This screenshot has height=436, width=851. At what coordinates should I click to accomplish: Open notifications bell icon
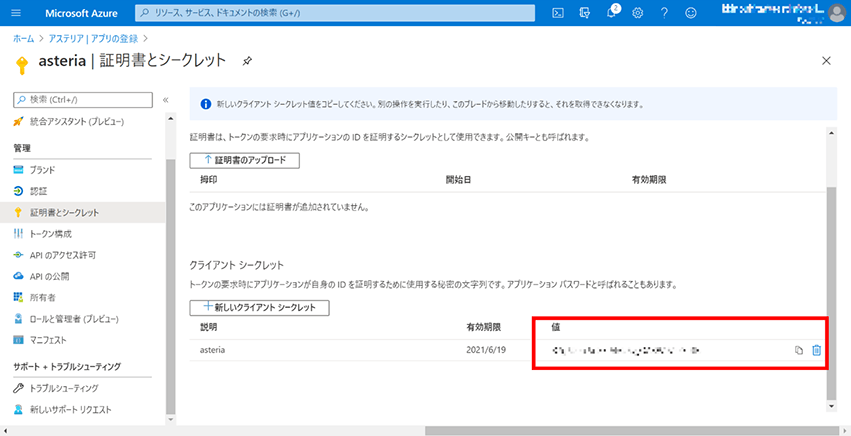click(612, 12)
